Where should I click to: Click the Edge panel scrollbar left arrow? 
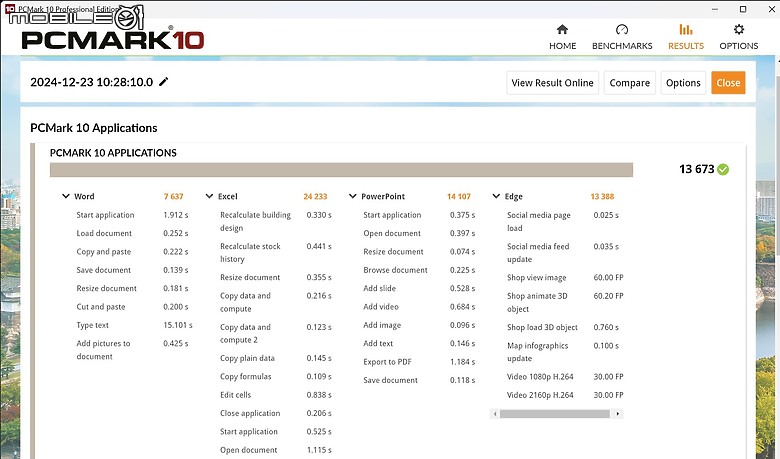[x=494, y=414]
